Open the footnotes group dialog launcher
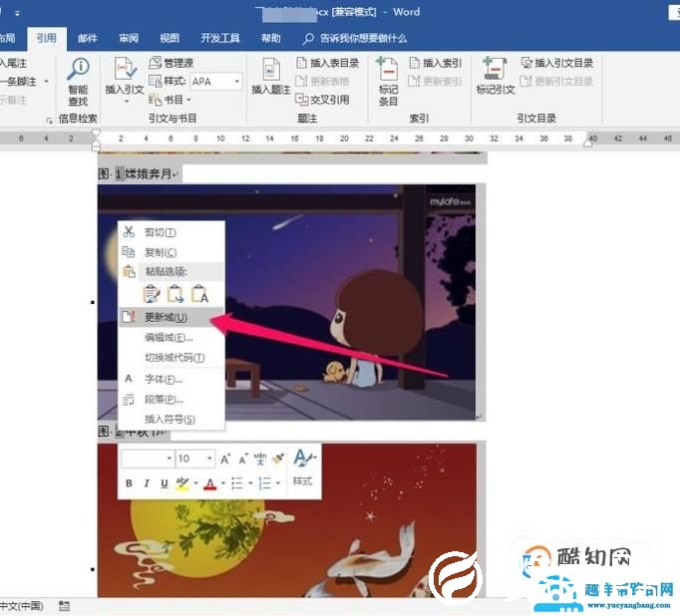This screenshot has height=616, width=680. [x=49, y=120]
